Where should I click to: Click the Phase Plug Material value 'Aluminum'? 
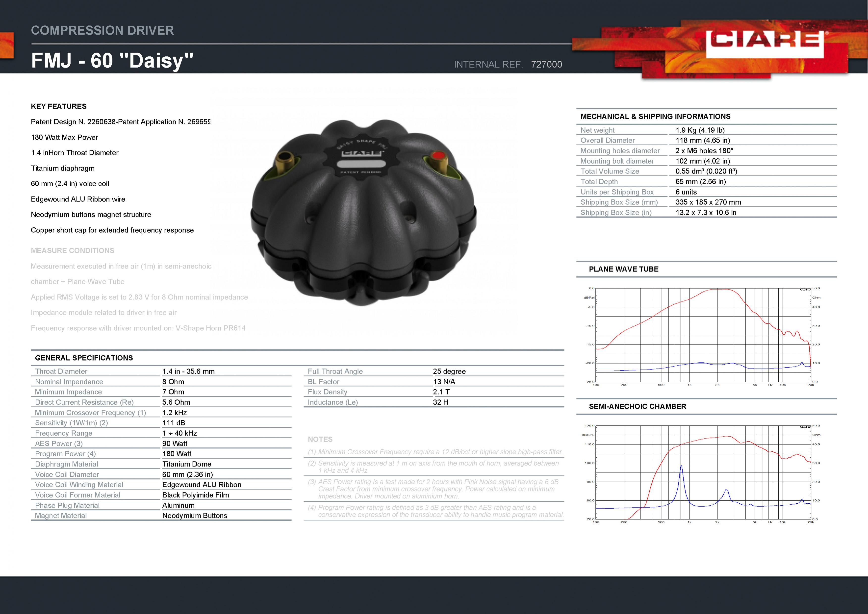point(179,506)
